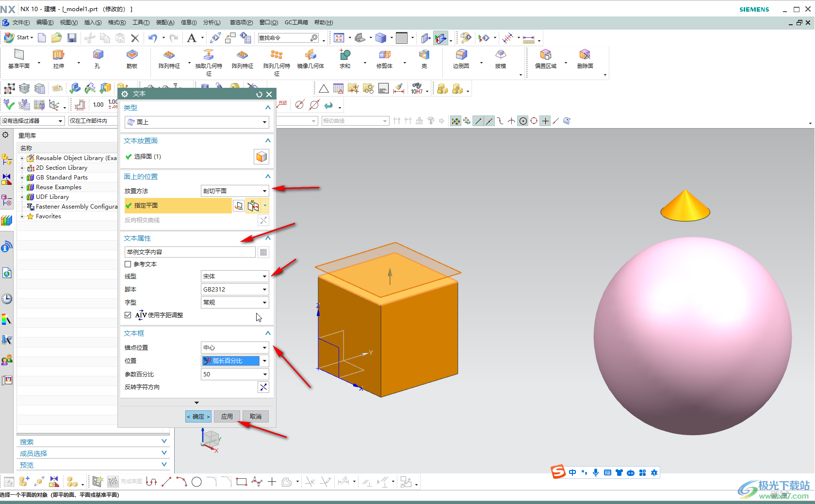
Task: Click the pink sphere in viewport
Action: [x=692, y=336]
